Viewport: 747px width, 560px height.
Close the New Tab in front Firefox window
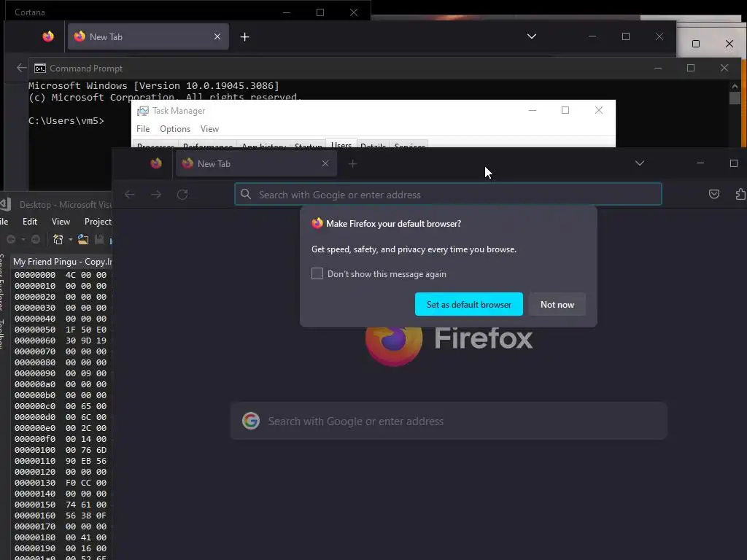click(325, 163)
